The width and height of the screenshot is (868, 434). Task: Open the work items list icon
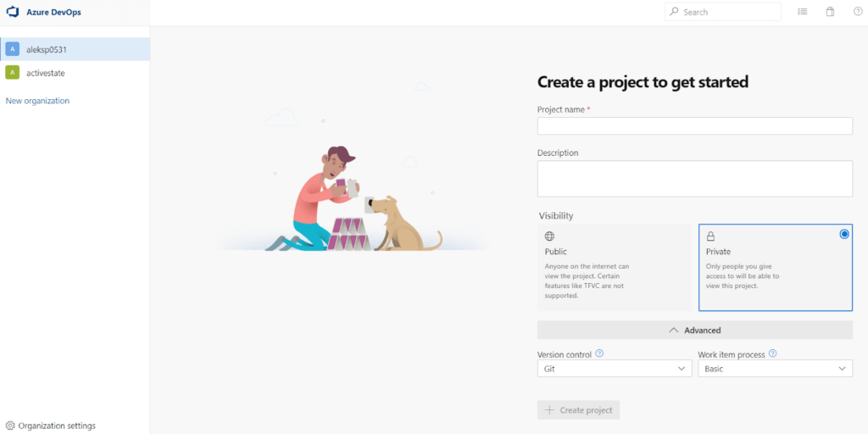click(x=803, y=12)
